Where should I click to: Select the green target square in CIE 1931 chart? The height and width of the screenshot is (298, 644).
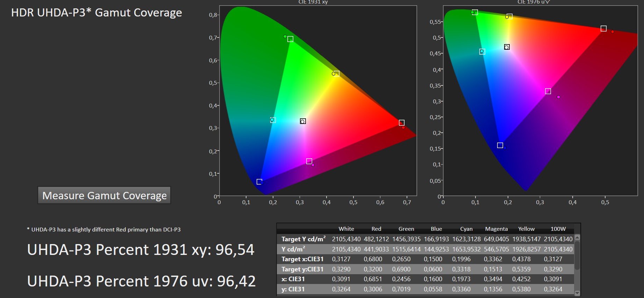pyautogui.click(x=290, y=39)
